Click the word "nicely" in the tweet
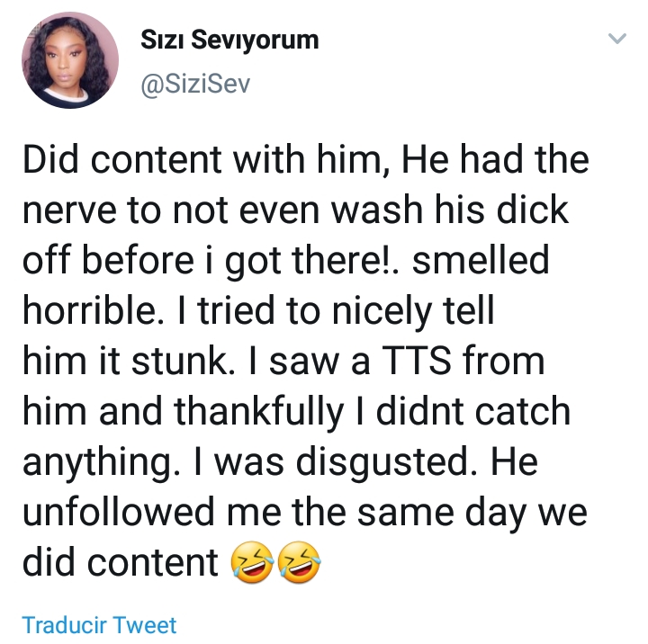The image size is (648, 644). pyautogui.click(x=382, y=312)
